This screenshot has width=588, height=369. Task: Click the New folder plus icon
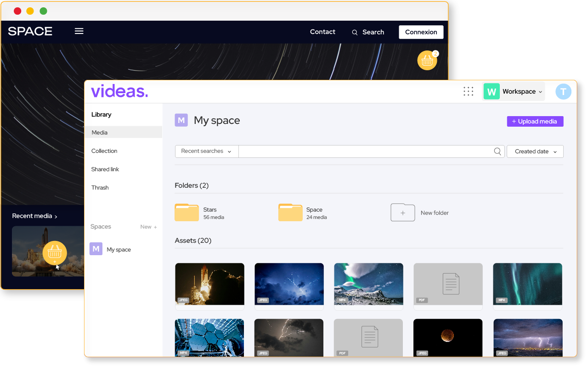tap(403, 213)
